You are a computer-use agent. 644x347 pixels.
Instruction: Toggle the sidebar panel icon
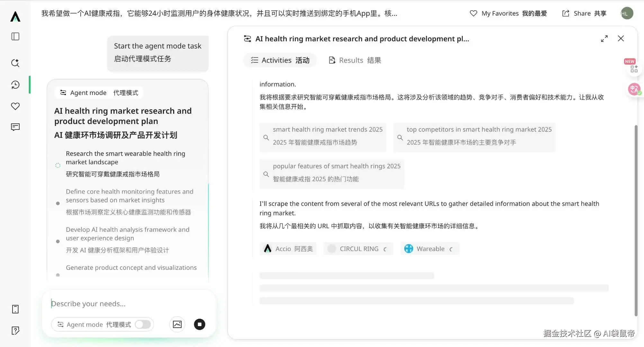15,36
